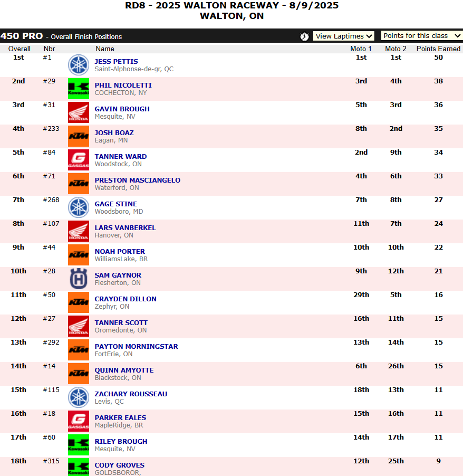The width and height of the screenshot is (463, 476).
Task: Click Crayden Dillon's 29th Moto 1 result
Action: coord(361,295)
